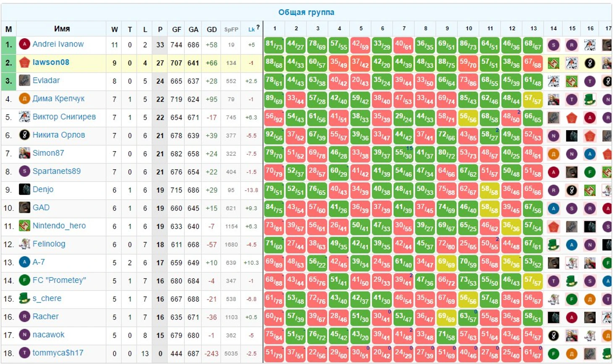Click the GD column header
Screen dimensions: 613x364
(x=212, y=29)
